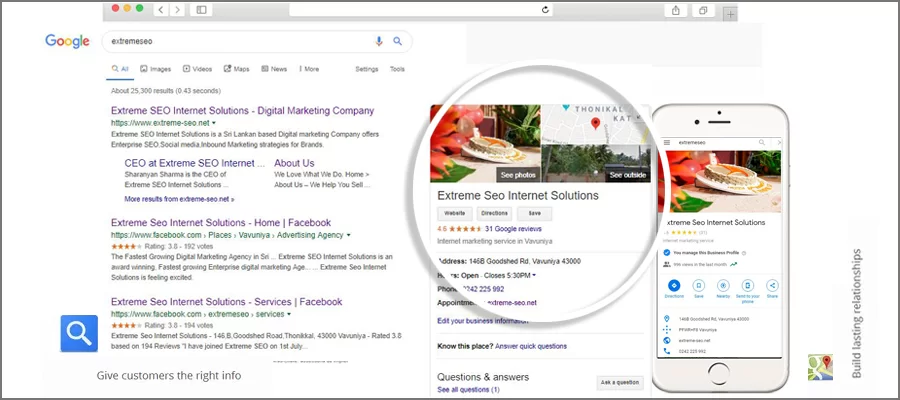This screenshot has width=900, height=400.
Task: Open the Extreme SEO Internet Solutions - Digital Marketing Company result
Action: 242,111
